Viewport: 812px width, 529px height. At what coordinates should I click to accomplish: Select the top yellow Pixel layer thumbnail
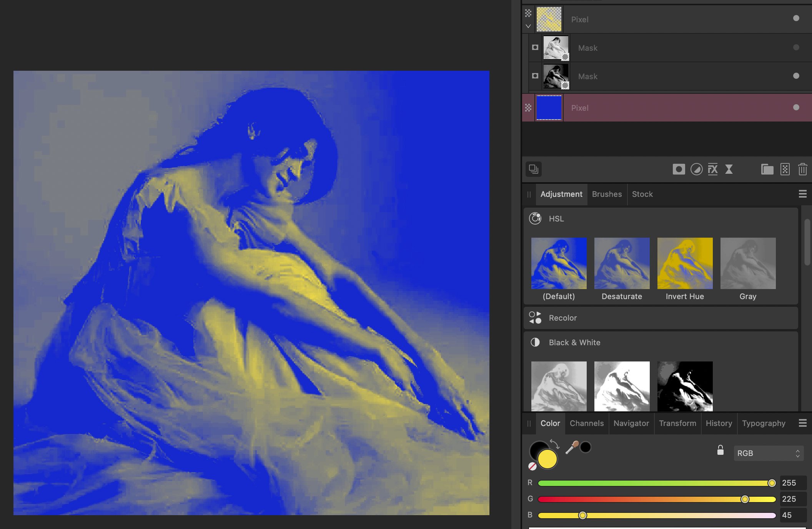coord(549,19)
